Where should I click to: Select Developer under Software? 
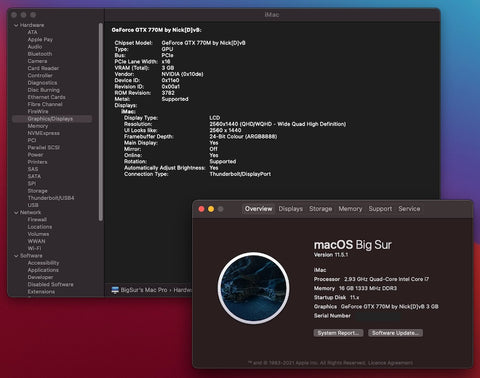(40, 277)
